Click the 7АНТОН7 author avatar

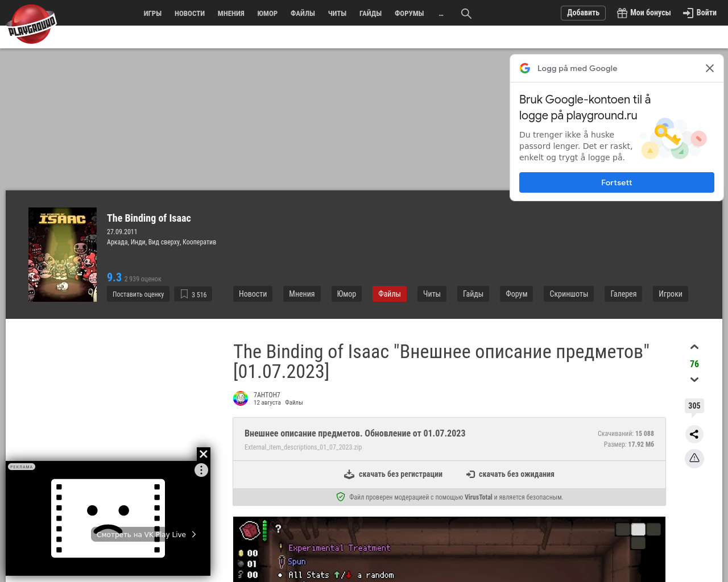point(241,398)
